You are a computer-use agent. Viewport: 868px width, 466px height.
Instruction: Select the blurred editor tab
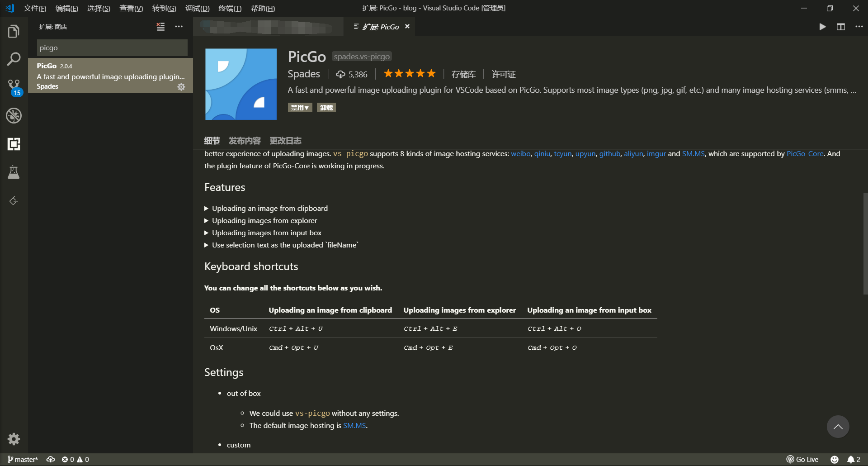coord(269,27)
